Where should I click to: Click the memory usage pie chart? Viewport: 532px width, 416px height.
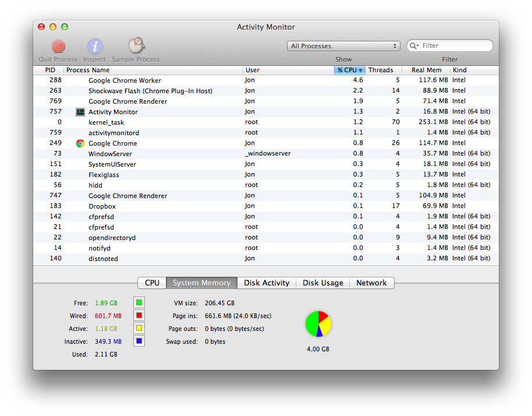click(318, 323)
